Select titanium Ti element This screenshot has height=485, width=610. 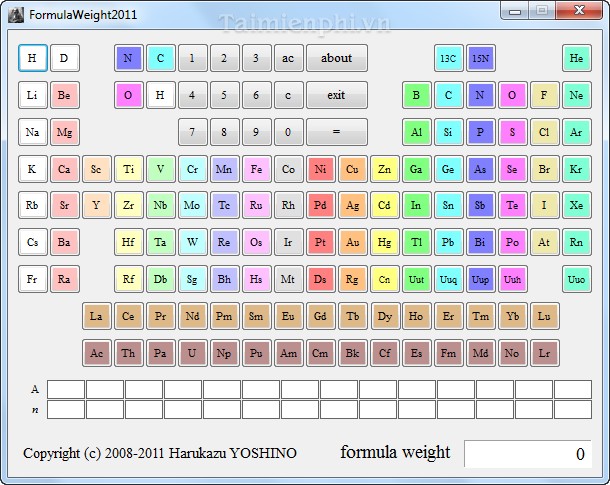128,169
